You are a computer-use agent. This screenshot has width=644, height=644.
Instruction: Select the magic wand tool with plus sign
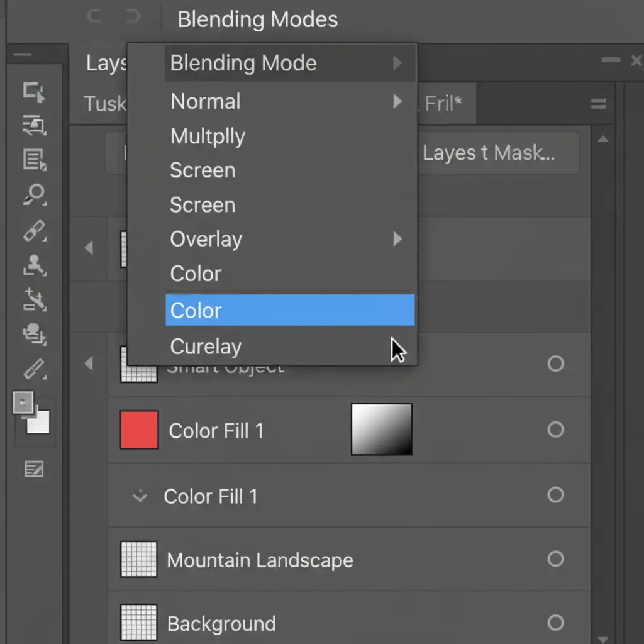[x=34, y=299]
